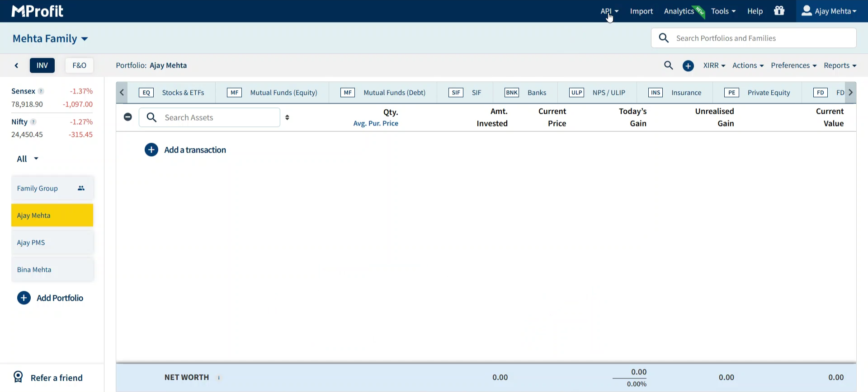Click the PE badge icon
Screen dimensions: 868x392
click(731, 93)
